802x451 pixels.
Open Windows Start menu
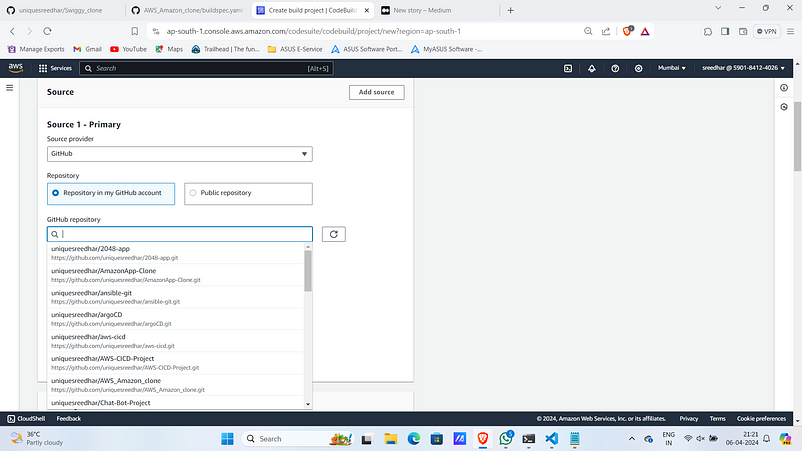coord(227,439)
